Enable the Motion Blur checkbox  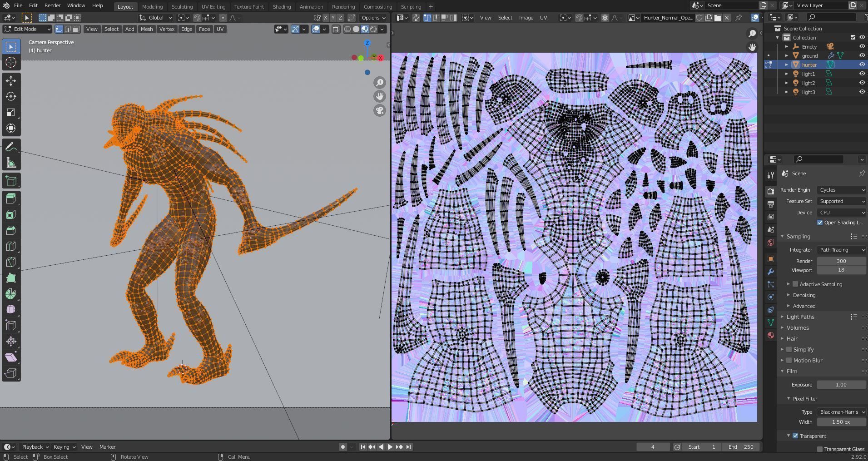tap(789, 361)
